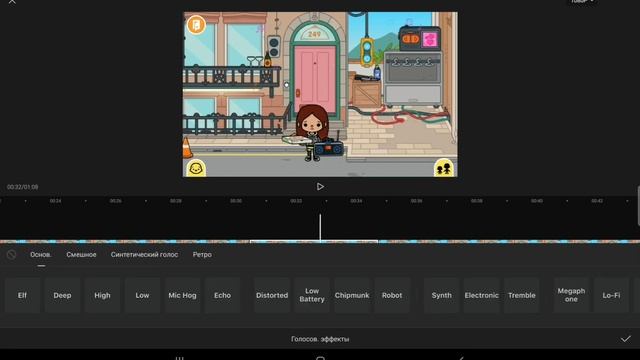Select the Low Battery voice effect
This screenshot has height=360, width=640.
click(x=312, y=295)
